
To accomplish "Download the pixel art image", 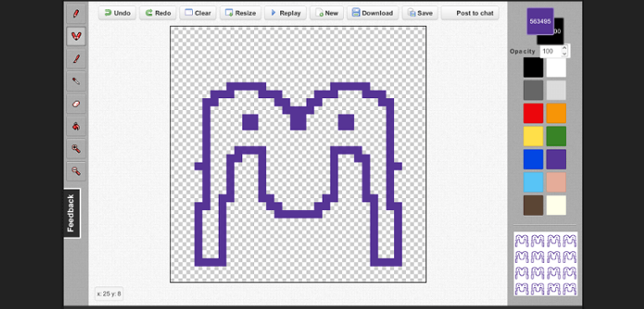I will click(x=372, y=13).
